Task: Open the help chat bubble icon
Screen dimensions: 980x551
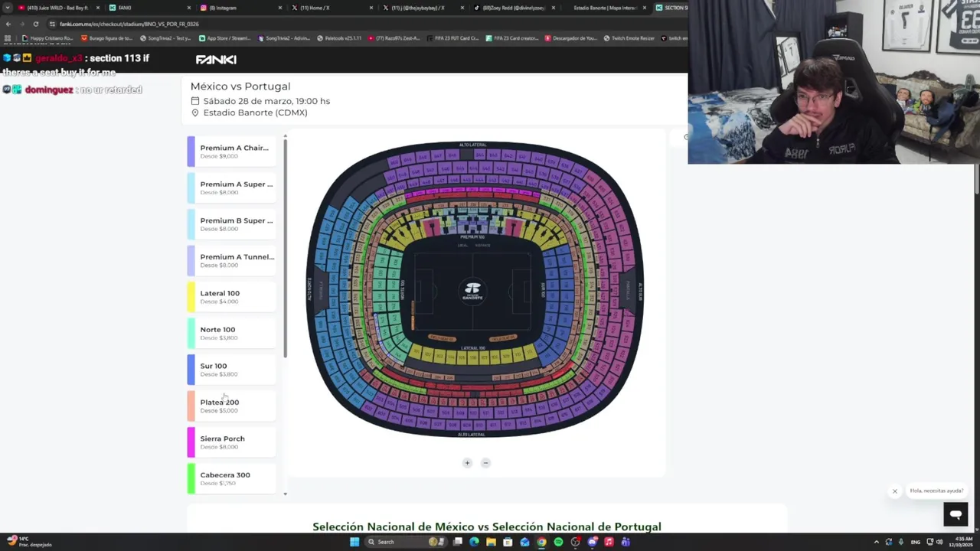Action: pyautogui.click(x=955, y=515)
